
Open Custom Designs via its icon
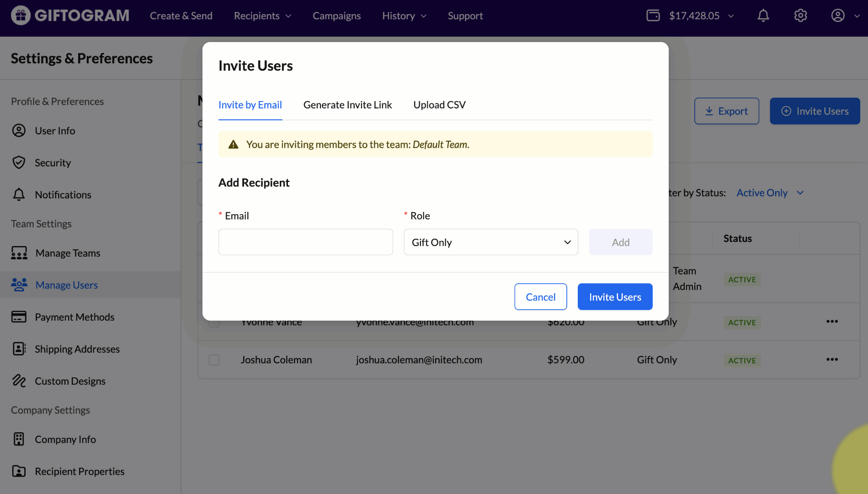19,381
